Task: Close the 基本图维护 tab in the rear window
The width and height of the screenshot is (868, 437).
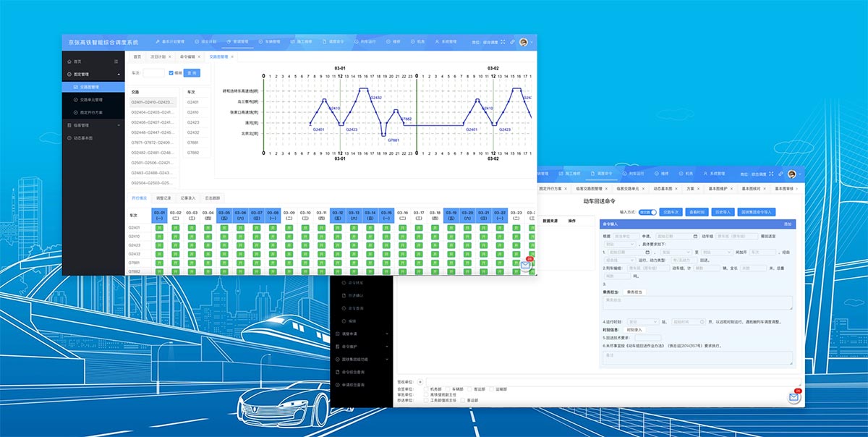Action: point(732,188)
